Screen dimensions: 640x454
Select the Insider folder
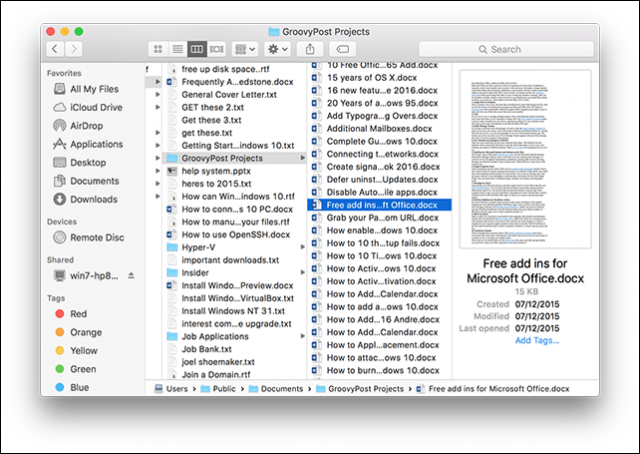235,272
